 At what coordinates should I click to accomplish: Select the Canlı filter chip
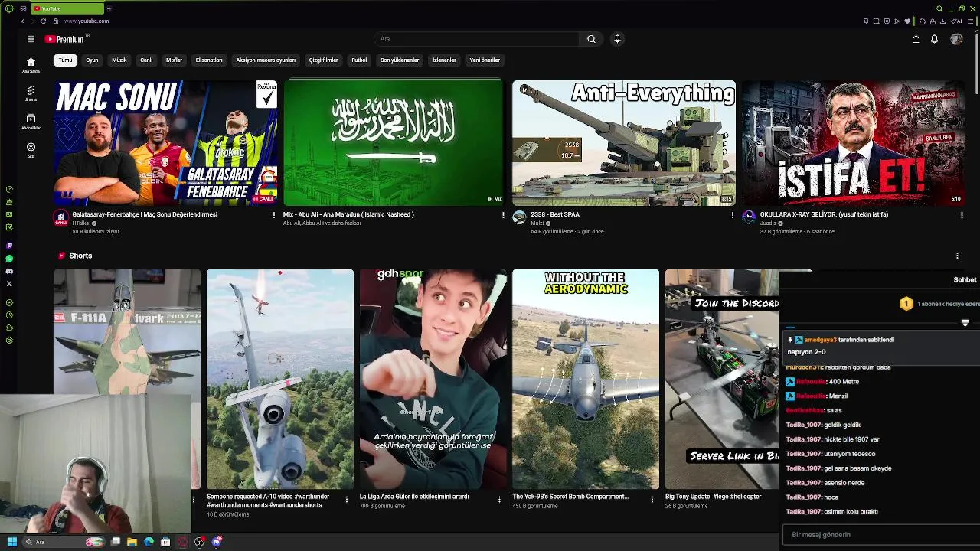(x=146, y=60)
